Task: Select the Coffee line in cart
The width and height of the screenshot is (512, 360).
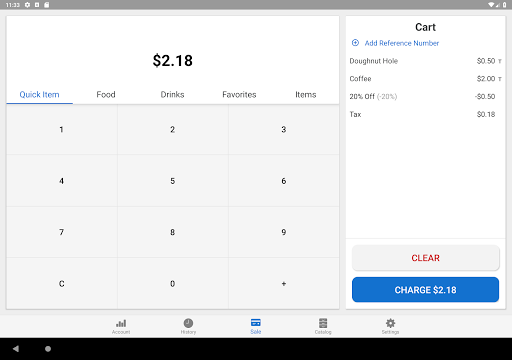Action: 426,79
